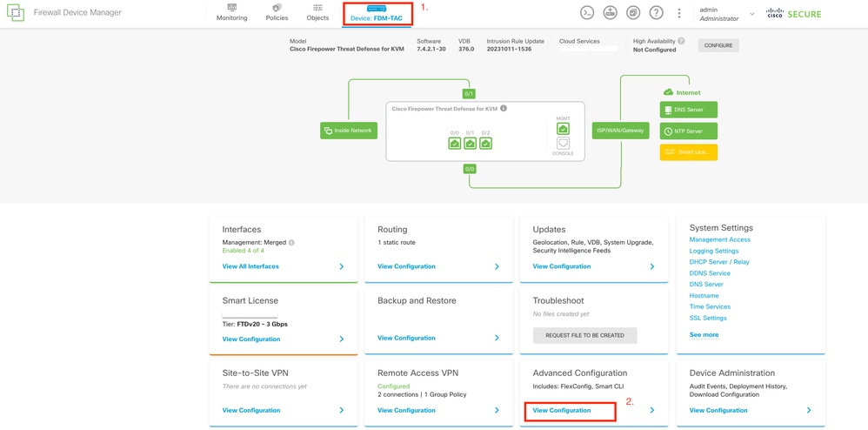This screenshot has height=430, width=868.
Task: Open the Objects tab
Action: [317, 13]
